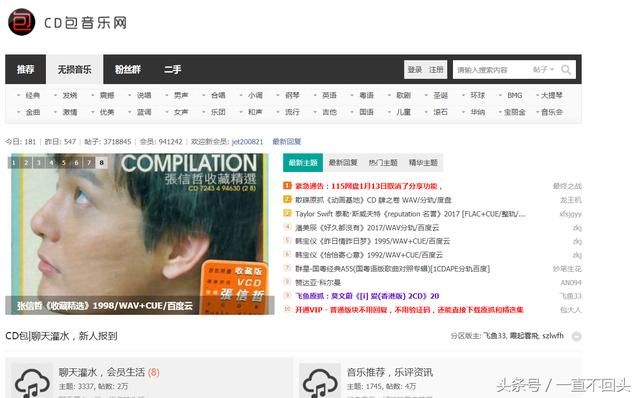Open the 流行 category link

tap(292, 112)
